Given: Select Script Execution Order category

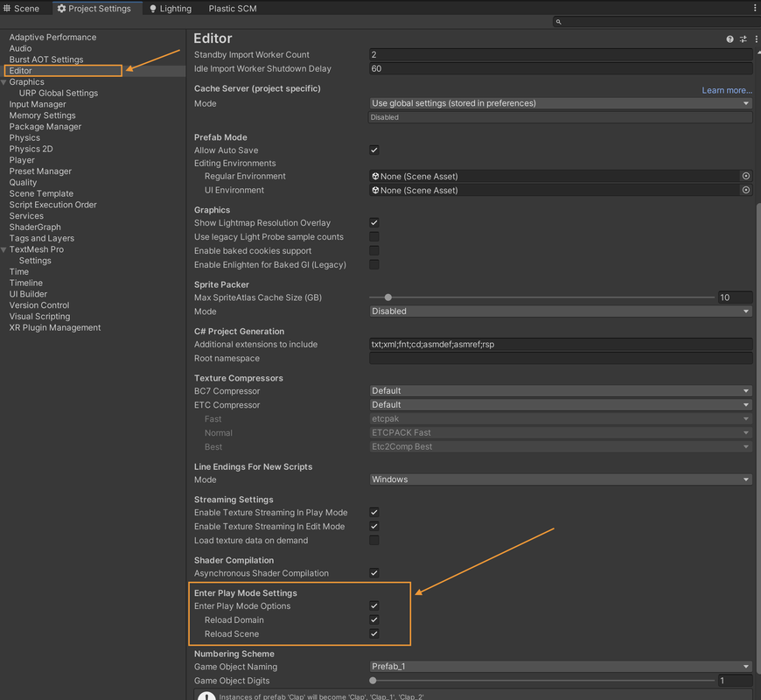Looking at the screenshot, I should point(52,205).
